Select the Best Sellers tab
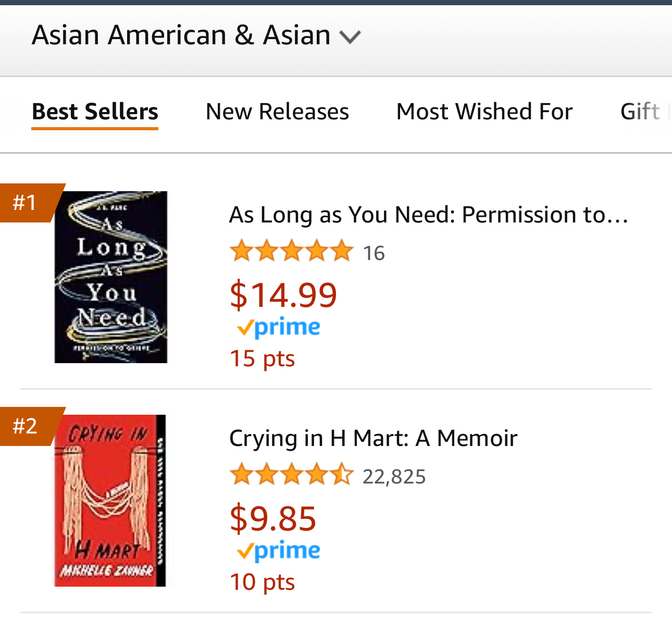This screenshot has height=620, width=672. coord(95,111)
